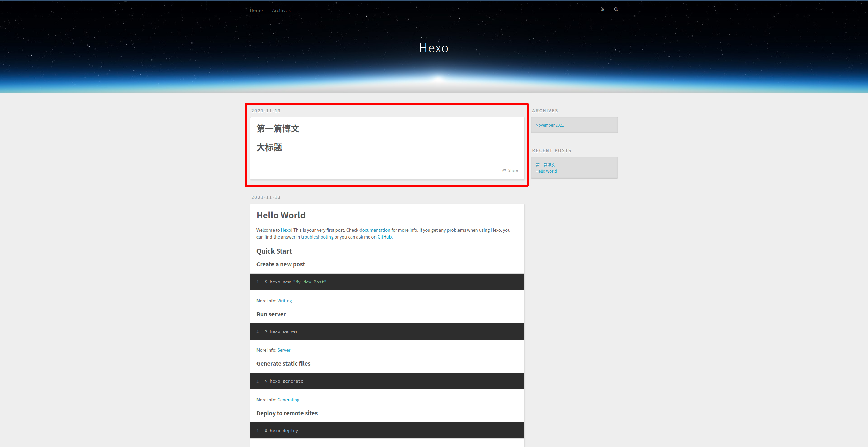Click the Hexo link in welcome text
This screenshot has width=868, height=447.
pyautogui.click(x=286, y=230)
